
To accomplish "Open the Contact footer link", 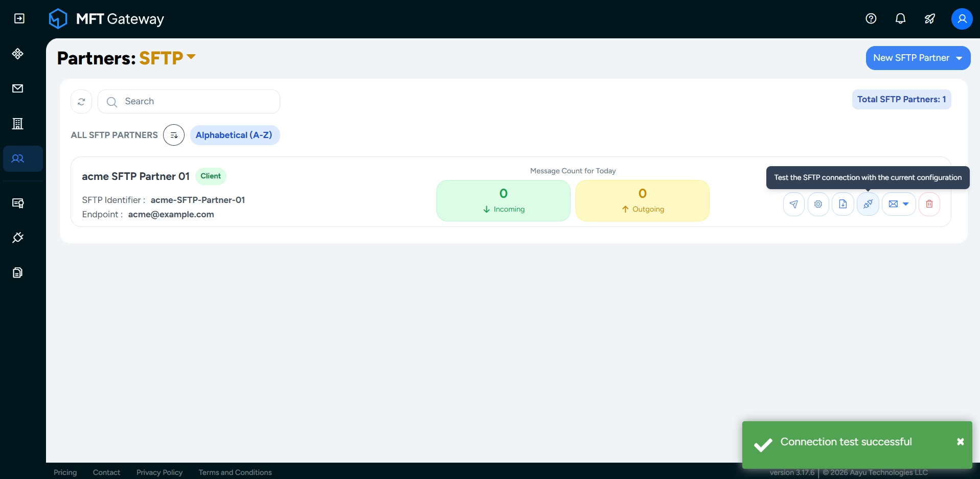I will coord(106,472).
